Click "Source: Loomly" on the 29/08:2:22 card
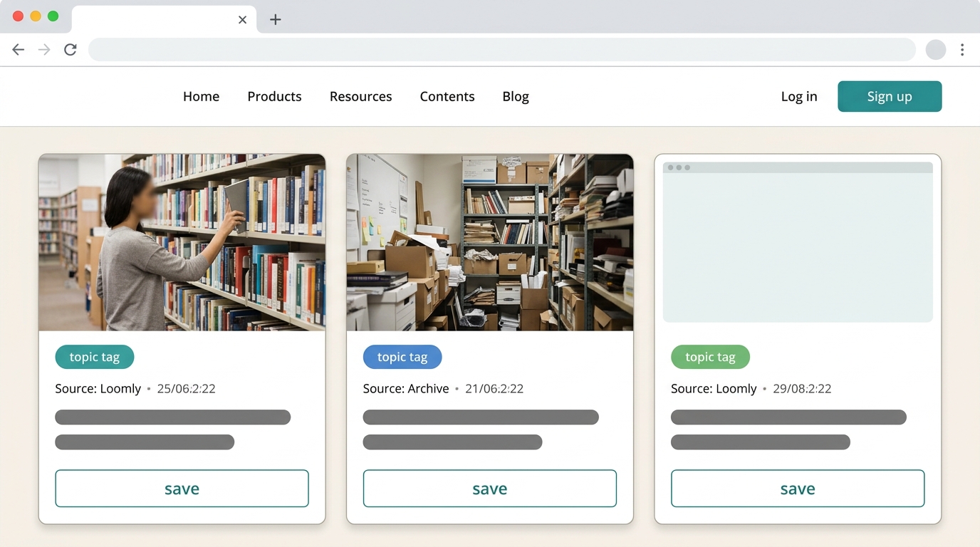Image resolution: width=980 pixels, height=547 pixels. (714, 389)
